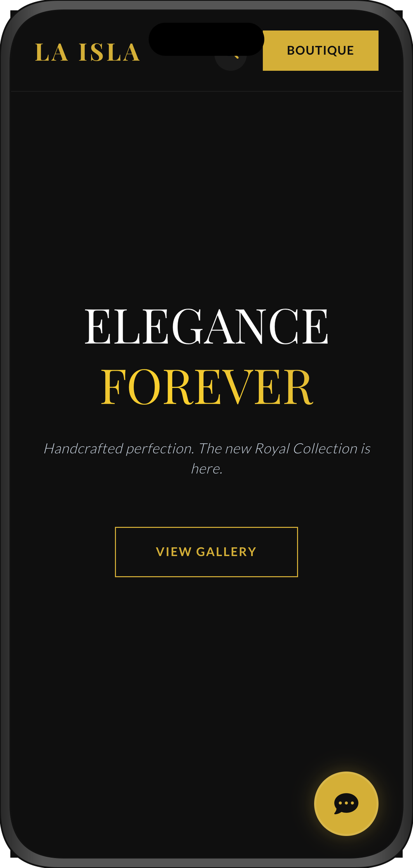
Task: Click the word "Royal Collection" in the subtitle
Action: pos(306,448)
